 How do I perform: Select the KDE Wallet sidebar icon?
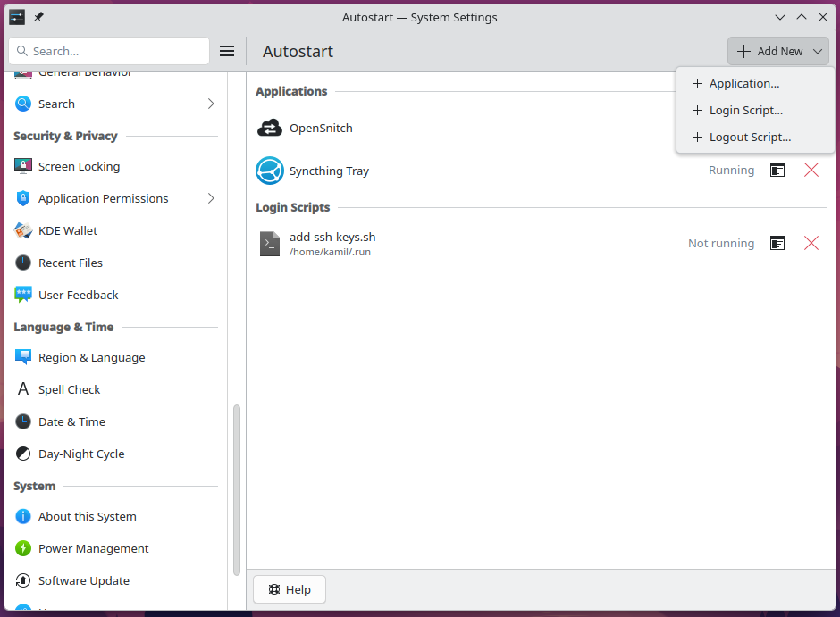pyautogui.click(x=22, y=230)
